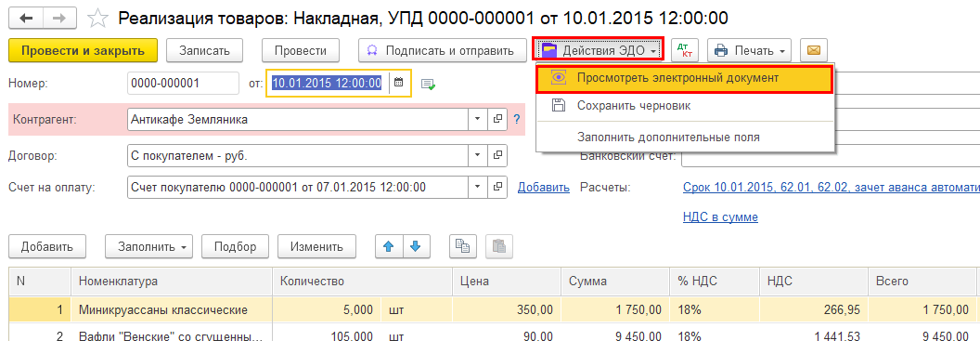The image size is (980, 341).
Task: Open the calendar date picker icon
Action: pos(399,83)
